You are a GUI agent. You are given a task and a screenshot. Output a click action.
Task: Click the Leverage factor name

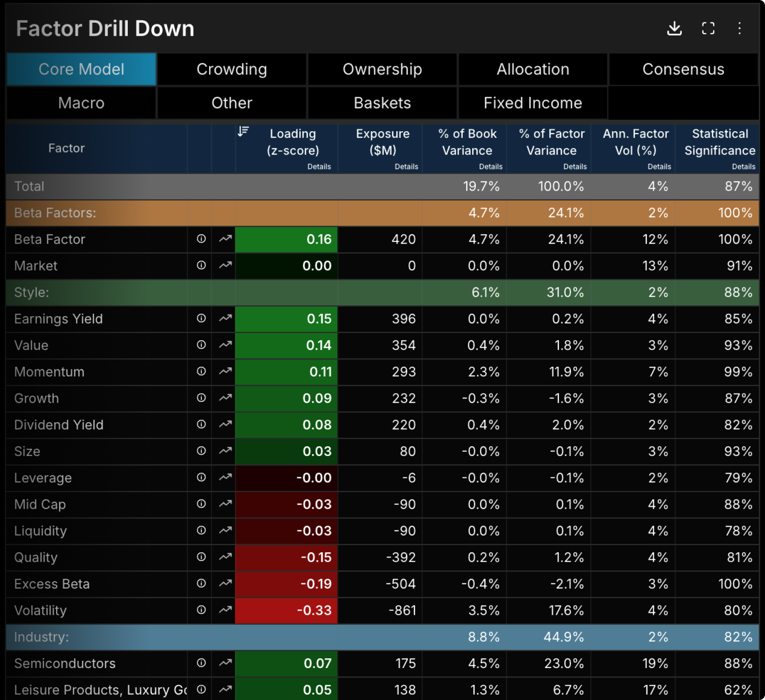click(43, 478)
